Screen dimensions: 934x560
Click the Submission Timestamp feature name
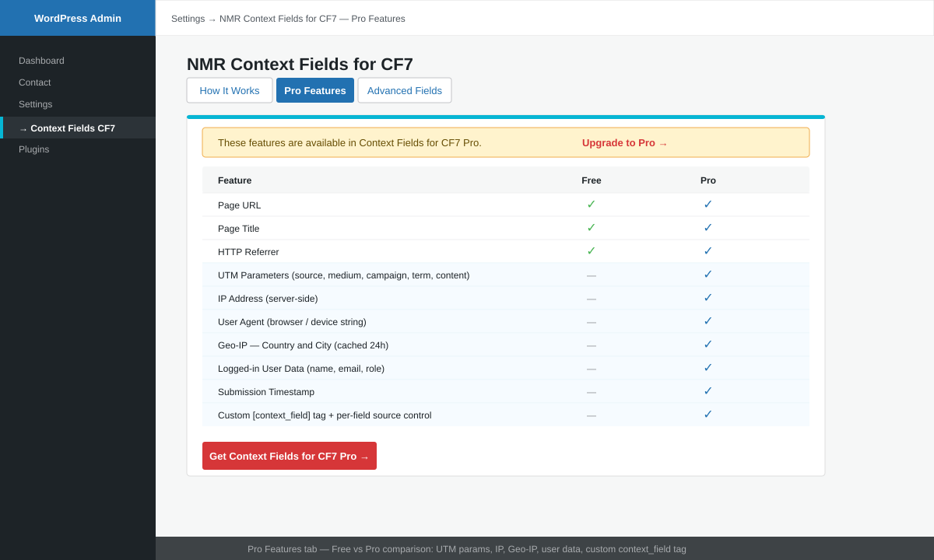click(x=266, y=392)
